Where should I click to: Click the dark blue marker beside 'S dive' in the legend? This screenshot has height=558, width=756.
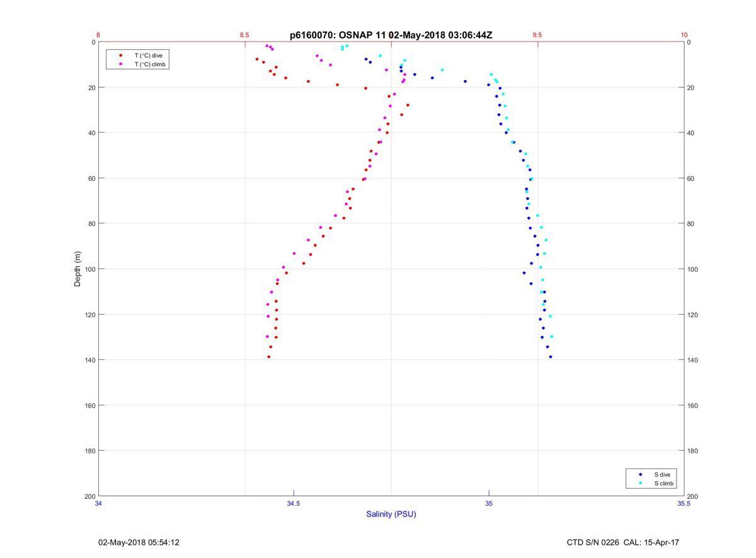tap(641, 474)
